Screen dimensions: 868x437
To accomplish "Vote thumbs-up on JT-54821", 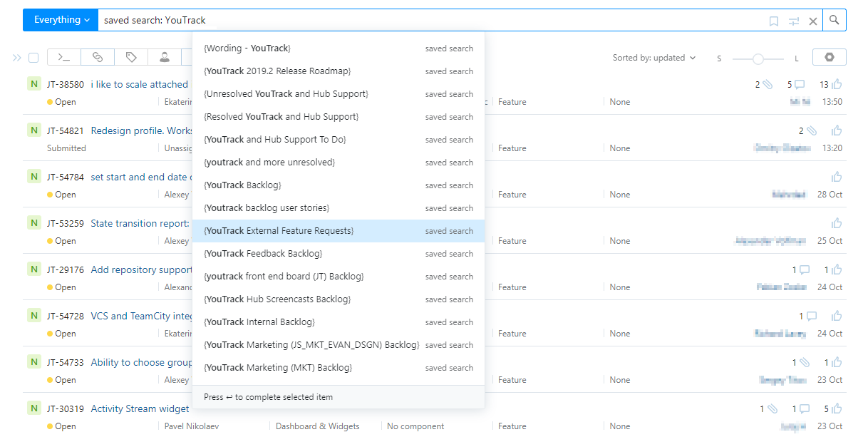I will pos(837,130).
